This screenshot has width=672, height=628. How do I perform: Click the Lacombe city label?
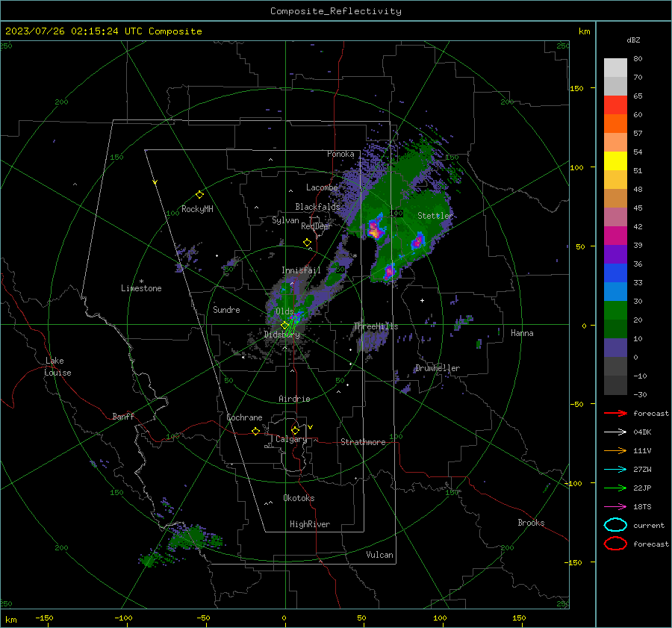[322, 187]
